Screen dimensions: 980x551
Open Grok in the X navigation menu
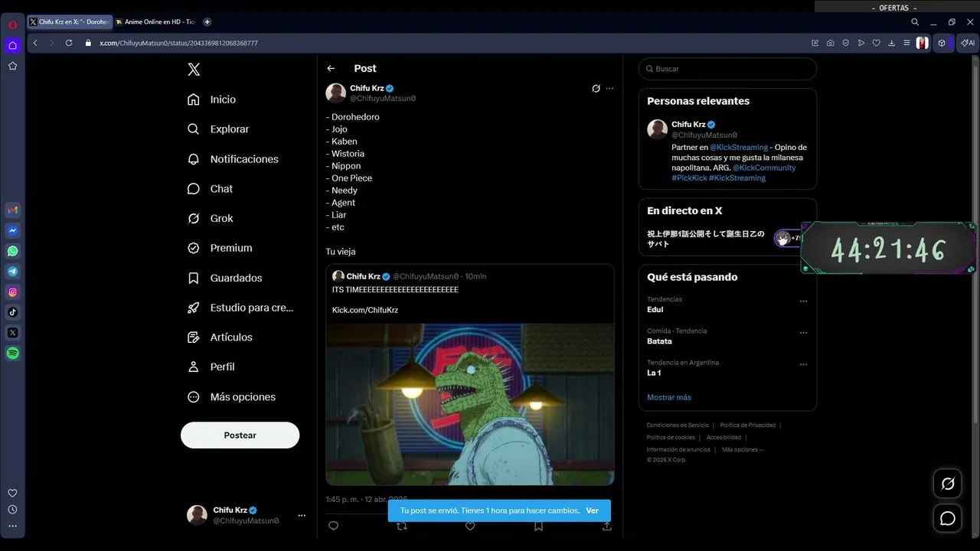[211, 218]
